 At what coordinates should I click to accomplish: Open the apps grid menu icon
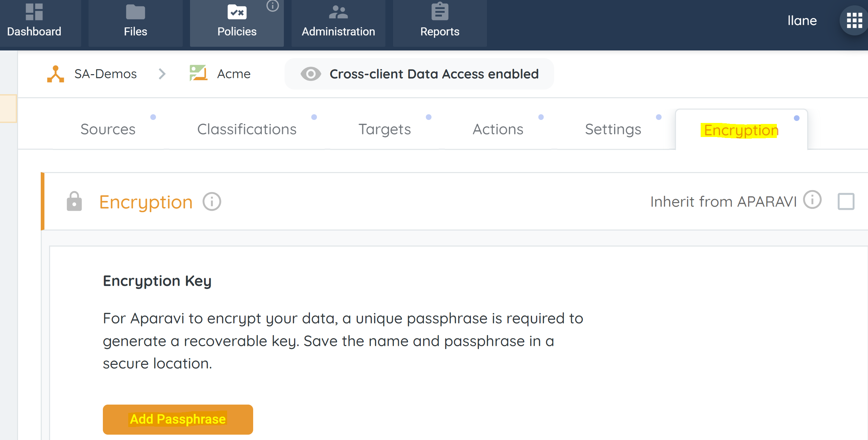pyautogui.click(x=854, y=21)
